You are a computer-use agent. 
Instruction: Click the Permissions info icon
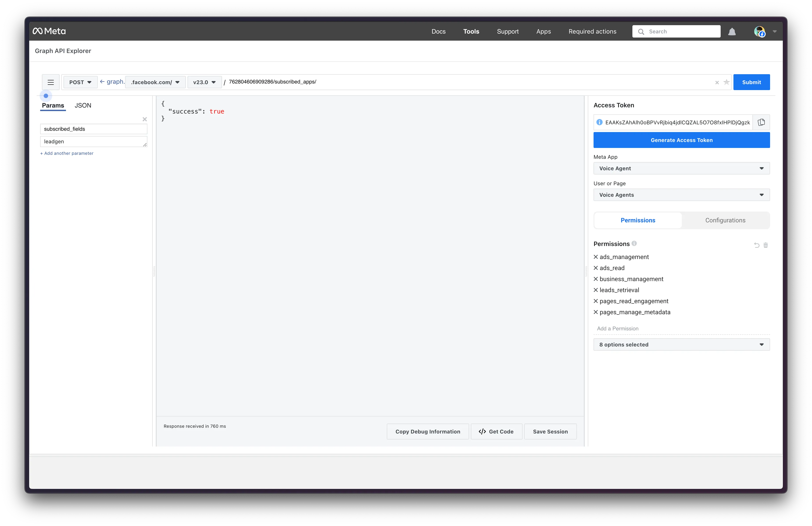point(634,243)
